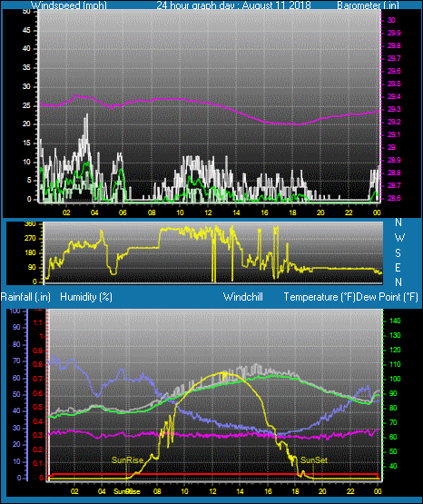Click "5" on the windspeed axis
This screenshot has width=423, height=504.
pyautogui.click(x=29, y=181)
